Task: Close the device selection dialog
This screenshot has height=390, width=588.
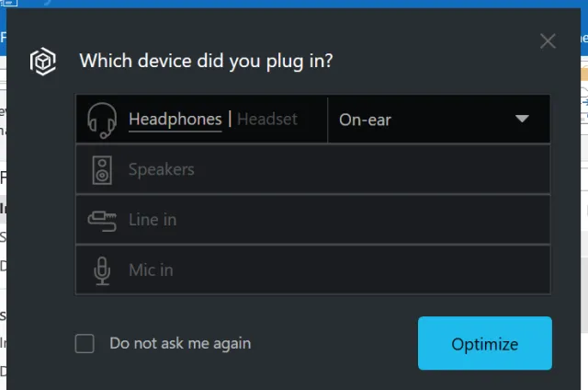Action: 548,40
